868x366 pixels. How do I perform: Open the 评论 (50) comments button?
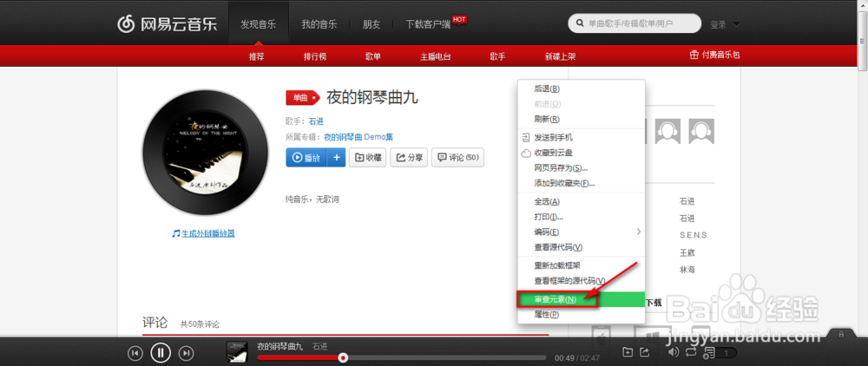pos(457,158)
